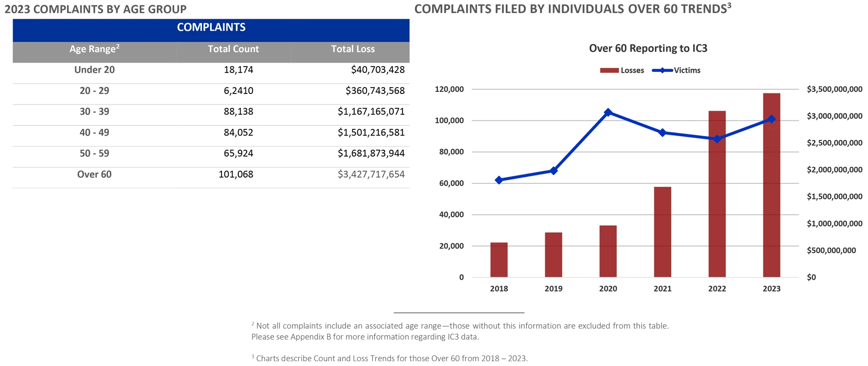Click the $3,000,000,000 right axis label
Image resolution: width=868 pixels, height=366 pixels.
[835, 116]
